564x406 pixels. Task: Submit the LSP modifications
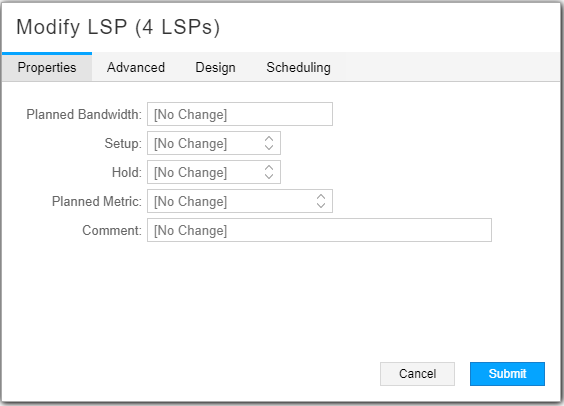(x=507, y=374)
